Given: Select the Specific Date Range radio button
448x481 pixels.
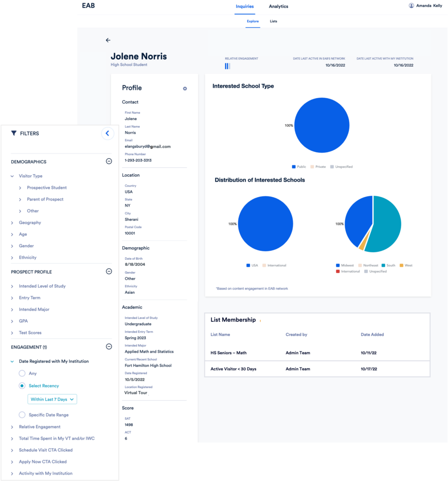Looking at the screenshot, I should [x=22, y=415].
